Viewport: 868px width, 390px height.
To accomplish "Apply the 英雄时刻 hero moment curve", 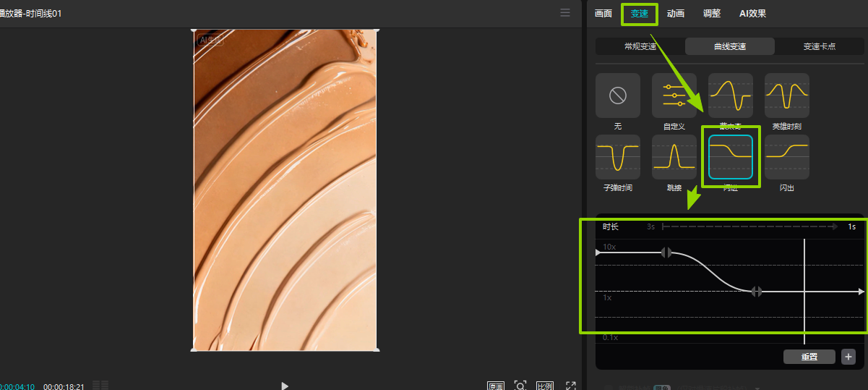I will coord(786,96).
